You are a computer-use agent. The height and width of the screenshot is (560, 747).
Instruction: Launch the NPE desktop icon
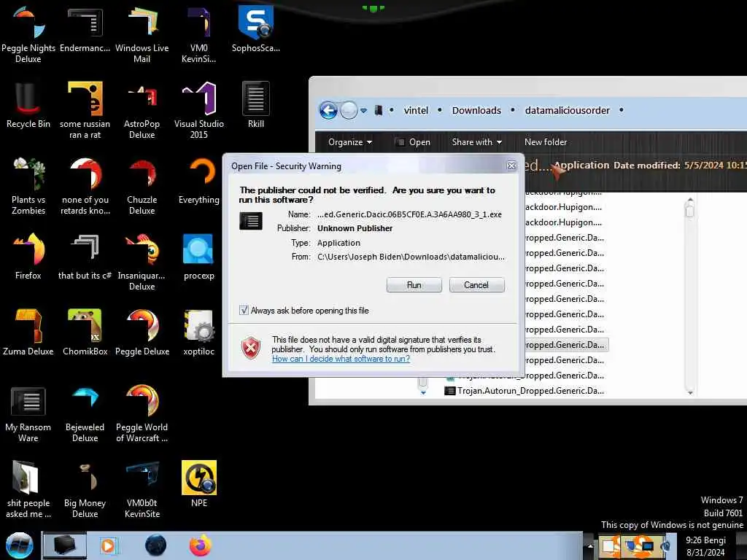198,484
